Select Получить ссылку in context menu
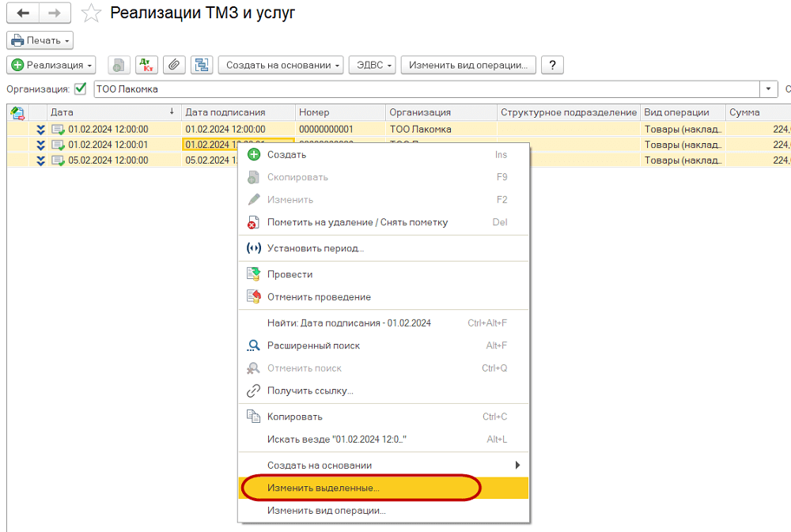791x532 pixels. click(x=384, y=391)
